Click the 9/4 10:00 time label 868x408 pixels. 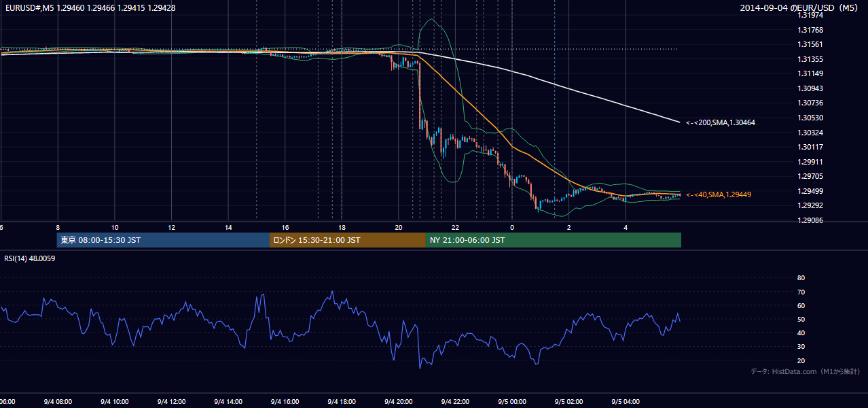tap(115, 402)
